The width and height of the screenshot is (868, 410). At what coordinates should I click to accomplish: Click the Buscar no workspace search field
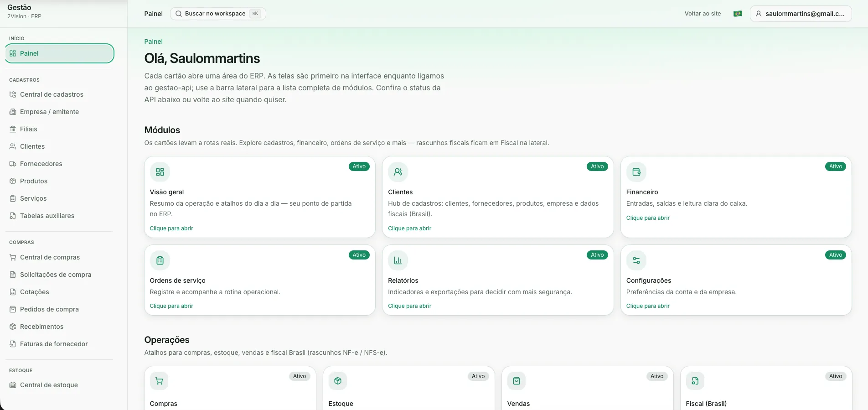coord(218,14)
